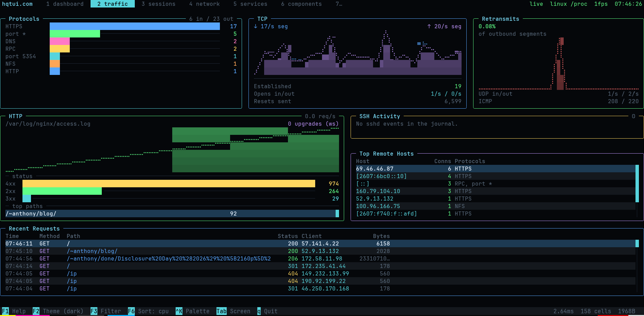
Task: Select the /ip request from 190.92.199.22
Action: [320, 281]
